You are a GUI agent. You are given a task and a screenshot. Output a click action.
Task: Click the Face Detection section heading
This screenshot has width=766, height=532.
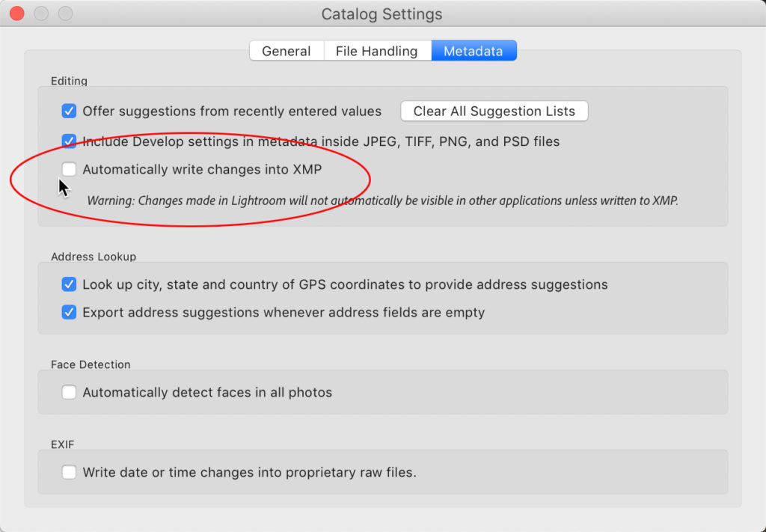pyautogui.click(x=91, y=364)
